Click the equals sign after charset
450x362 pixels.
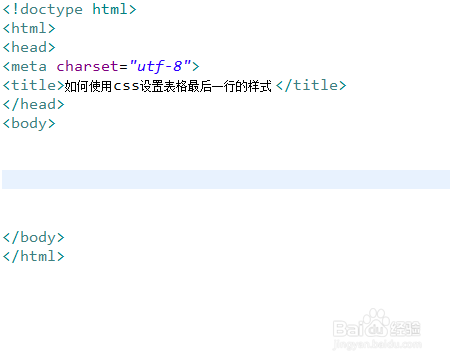pyautogui.click(x=123, y=67)
